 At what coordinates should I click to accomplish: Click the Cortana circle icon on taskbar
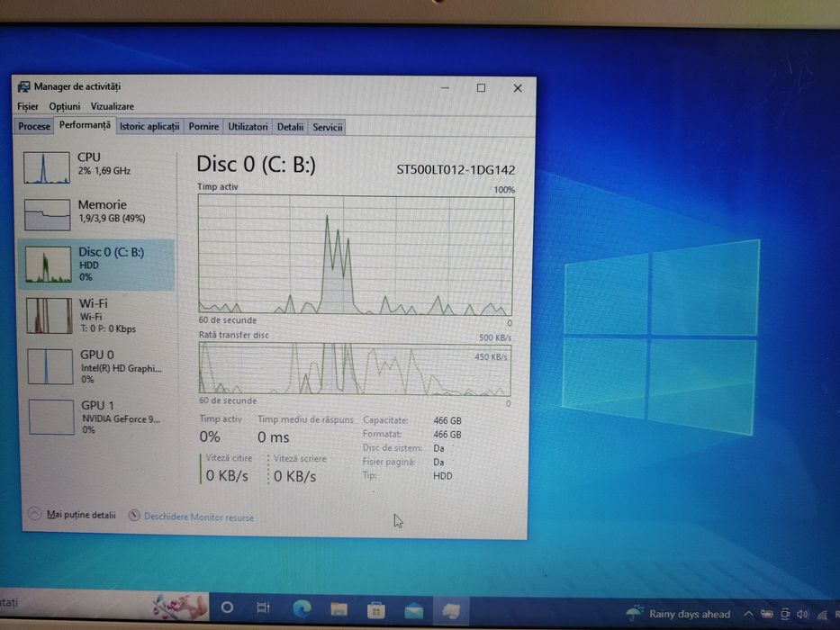point(227,607)
